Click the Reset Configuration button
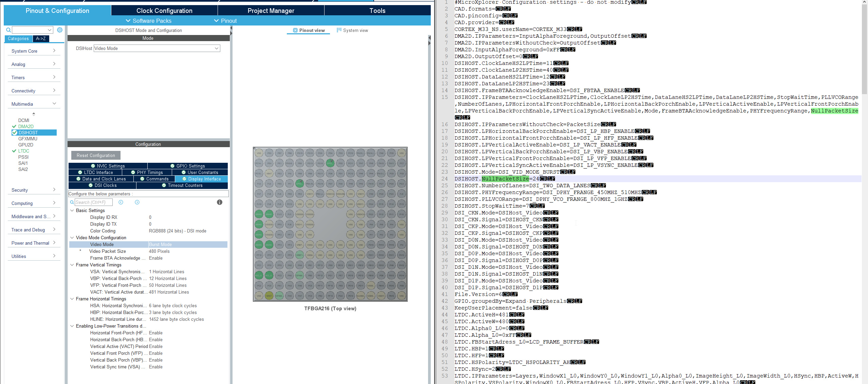The image size is (868, 384). [x=96, y=155]
